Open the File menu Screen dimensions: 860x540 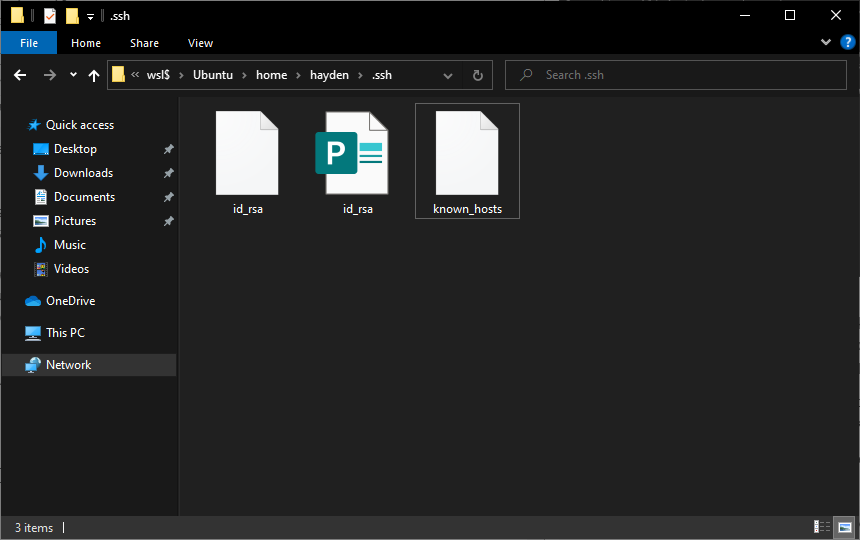(x=29, y=43)
